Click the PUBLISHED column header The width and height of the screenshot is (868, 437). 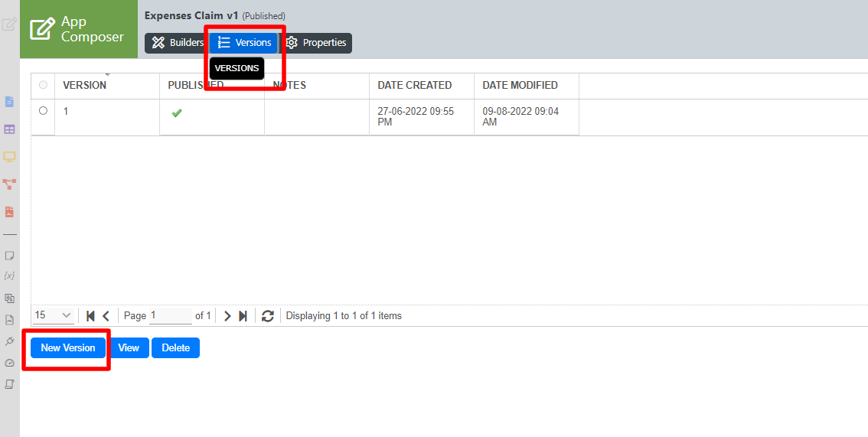click(212, 86)
